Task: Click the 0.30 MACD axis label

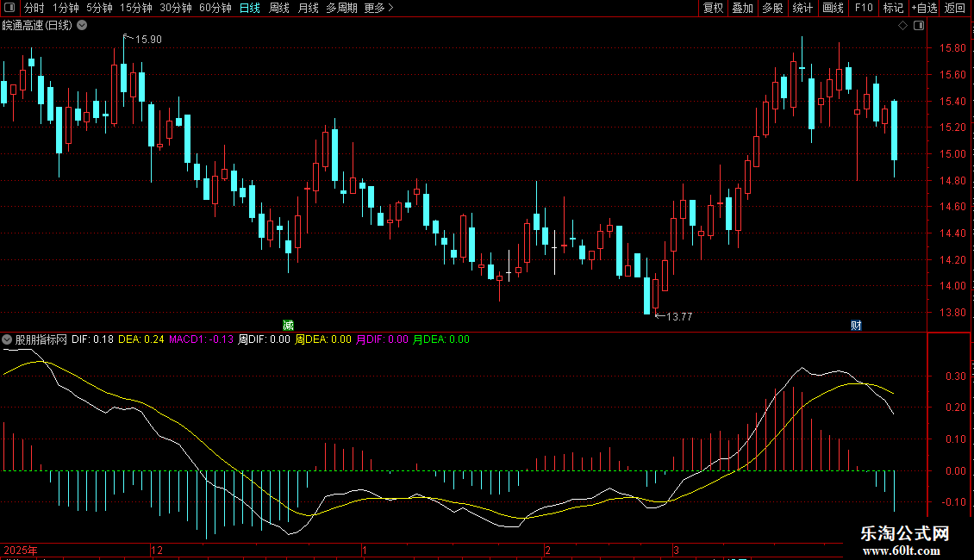Action: (x=955, y=376)
